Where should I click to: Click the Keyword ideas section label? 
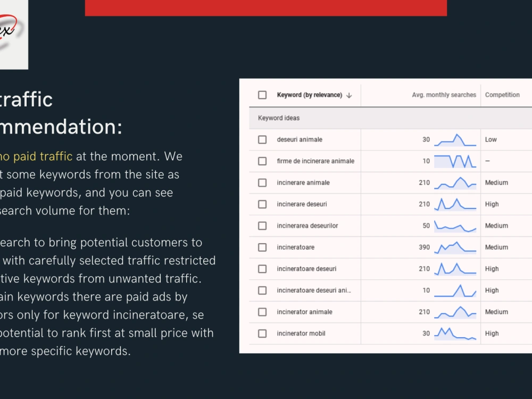point(279,118)
